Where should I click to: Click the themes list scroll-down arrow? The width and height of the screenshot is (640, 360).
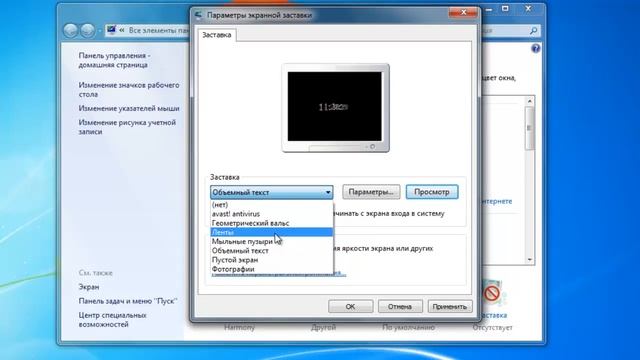529,260
